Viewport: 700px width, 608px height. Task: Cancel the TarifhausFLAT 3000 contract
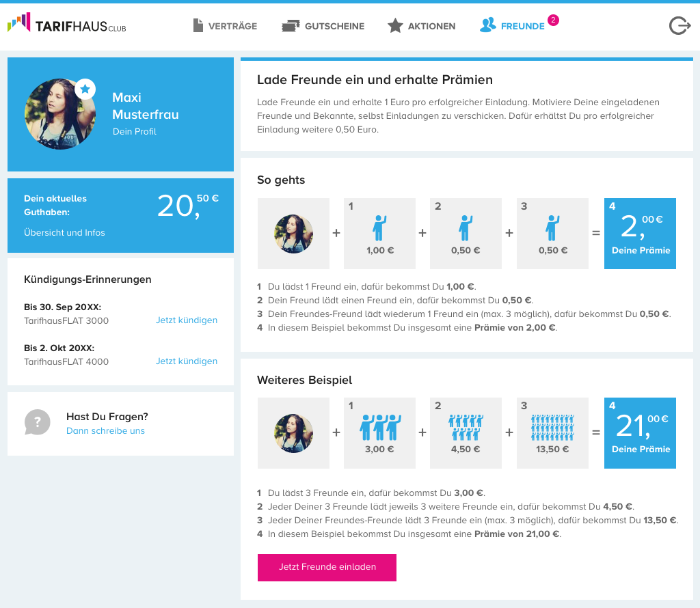coord(186,320)
